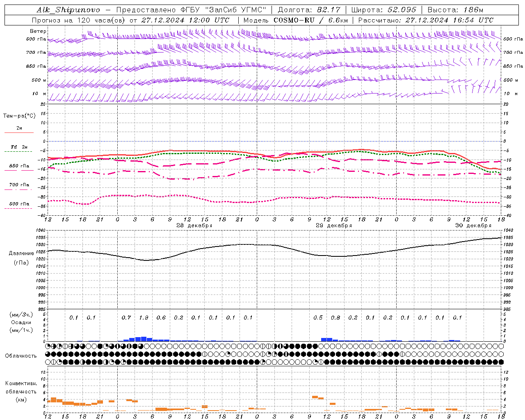Click the Модель COSMO-RU / 6.6км label
The height and width of the screenshot is (420, 525).
coord(296,20)
